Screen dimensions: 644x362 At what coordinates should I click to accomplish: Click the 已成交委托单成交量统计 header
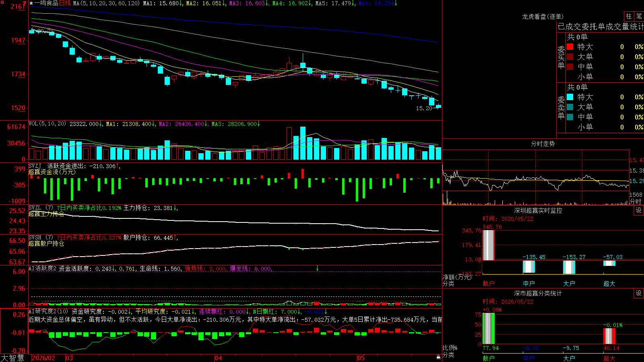pyautogui.click(x=601, y=27)
